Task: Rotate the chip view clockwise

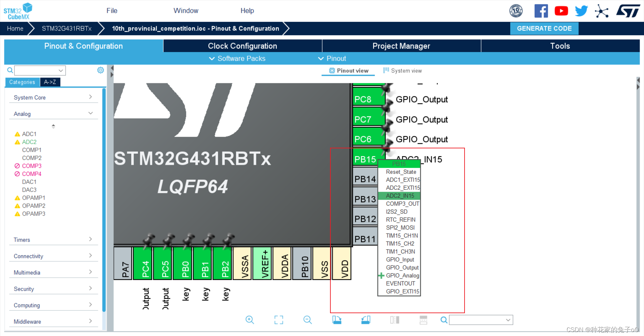Action: [x=337, y=320]
